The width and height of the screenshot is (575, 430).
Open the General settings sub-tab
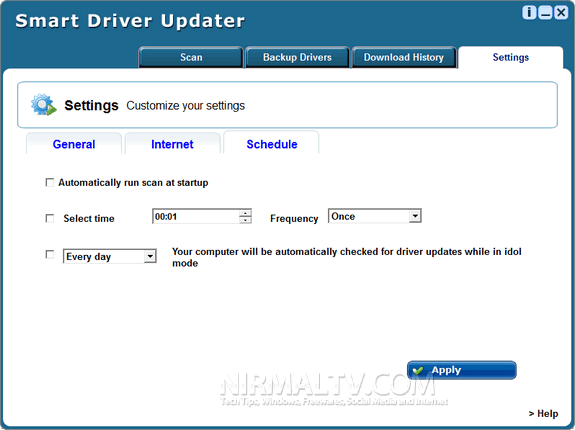click(74, 144)
